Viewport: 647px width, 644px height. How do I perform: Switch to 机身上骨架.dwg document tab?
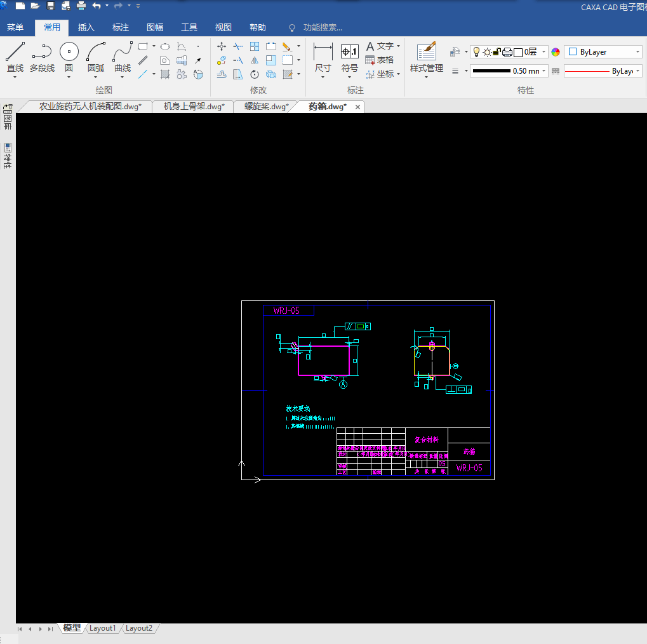[194, 107]
